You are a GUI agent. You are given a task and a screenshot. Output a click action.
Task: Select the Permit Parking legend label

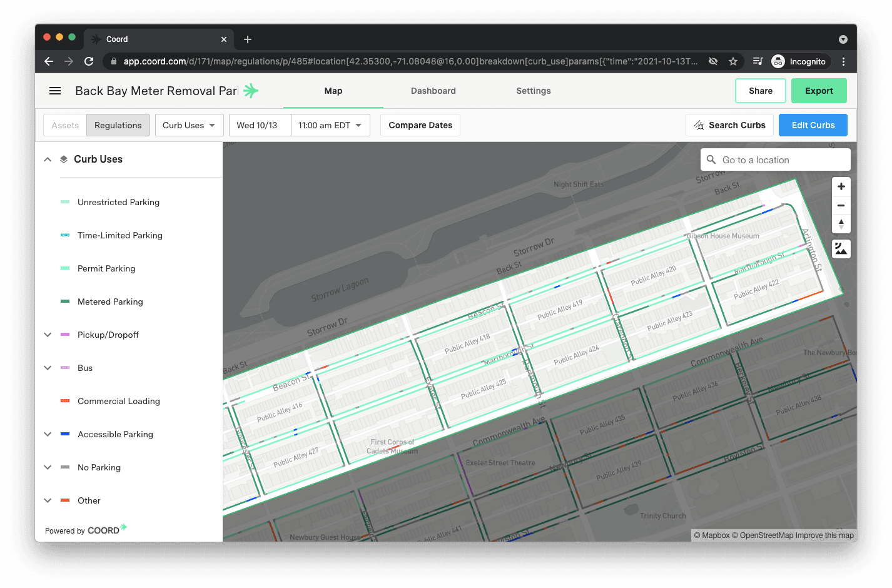[106, 268]
